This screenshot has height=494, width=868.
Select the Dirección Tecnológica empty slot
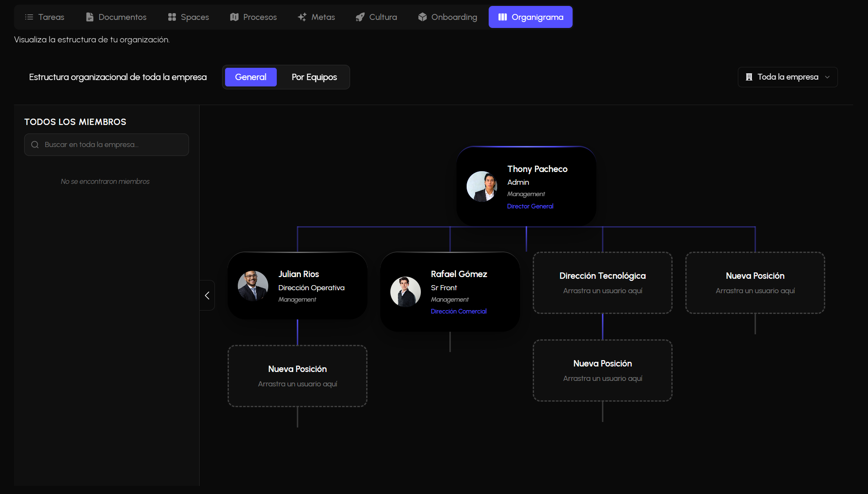[602, 283]
